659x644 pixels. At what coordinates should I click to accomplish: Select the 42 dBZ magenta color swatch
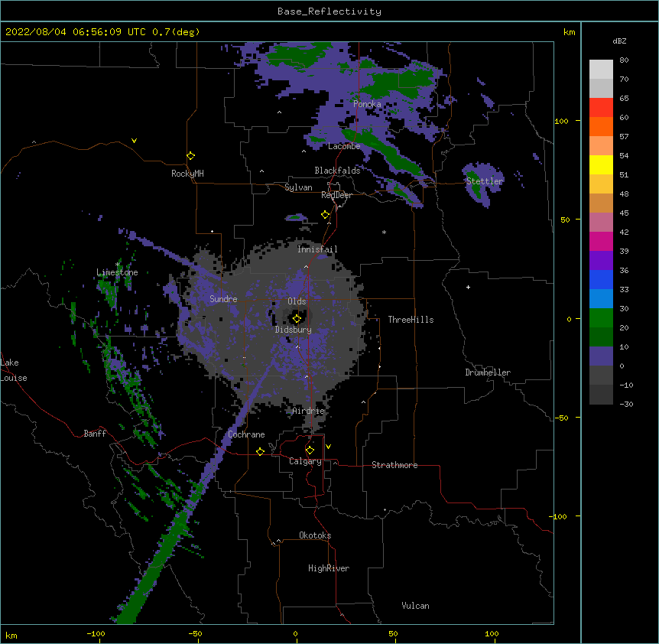point(601,241)
